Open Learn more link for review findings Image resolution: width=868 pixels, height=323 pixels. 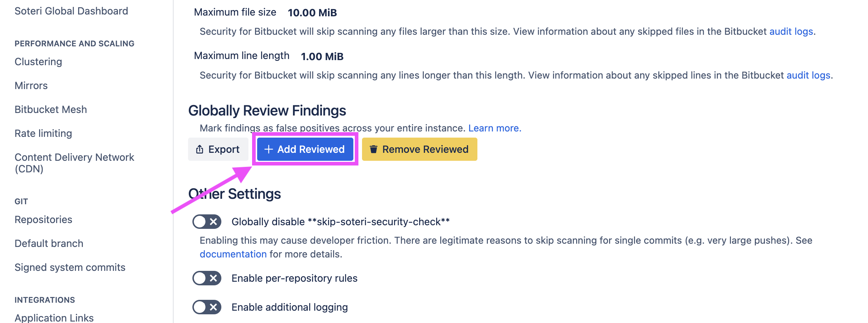point(494,128)
